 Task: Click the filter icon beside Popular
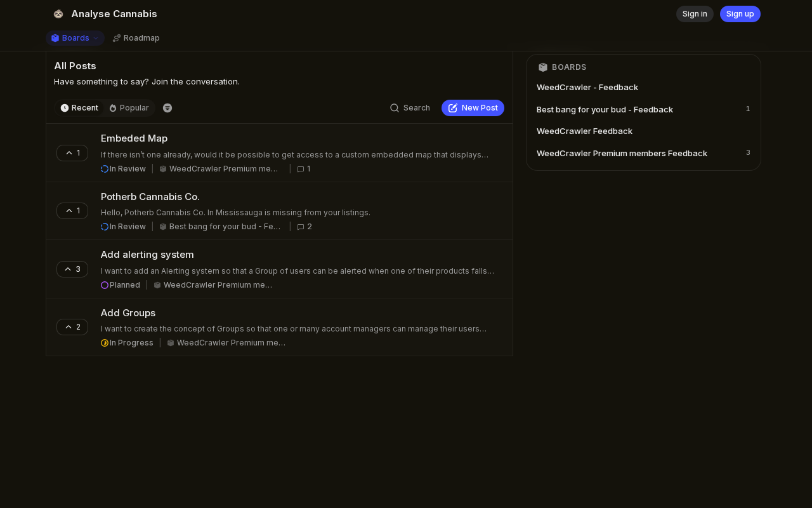coord(167,108)
